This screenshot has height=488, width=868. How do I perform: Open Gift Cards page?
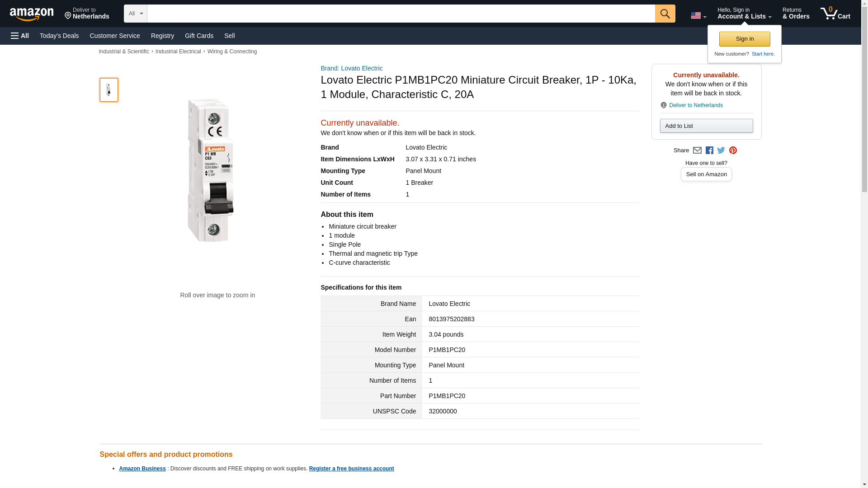[199, 36]
